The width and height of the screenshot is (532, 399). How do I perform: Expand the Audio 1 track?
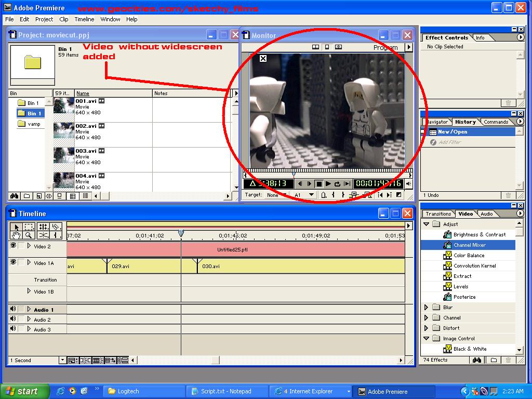click(29, 309)
